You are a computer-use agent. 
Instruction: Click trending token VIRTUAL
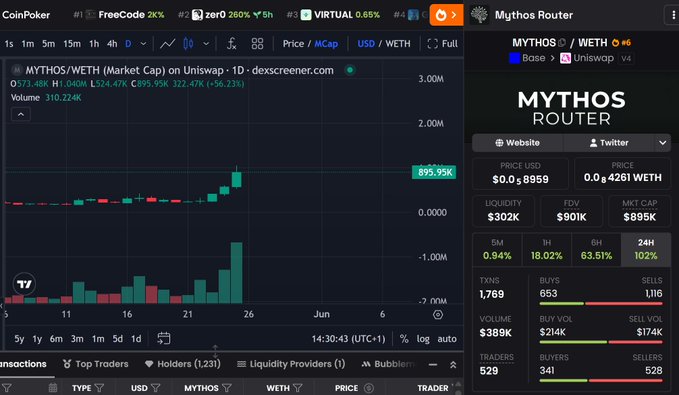click(x=333, y=15)
